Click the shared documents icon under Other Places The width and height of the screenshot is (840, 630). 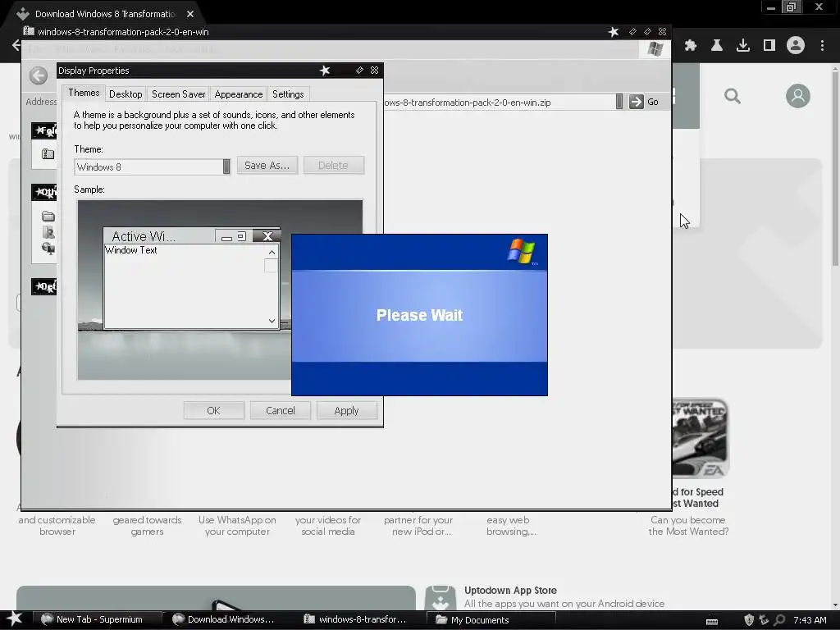point(48,232)
